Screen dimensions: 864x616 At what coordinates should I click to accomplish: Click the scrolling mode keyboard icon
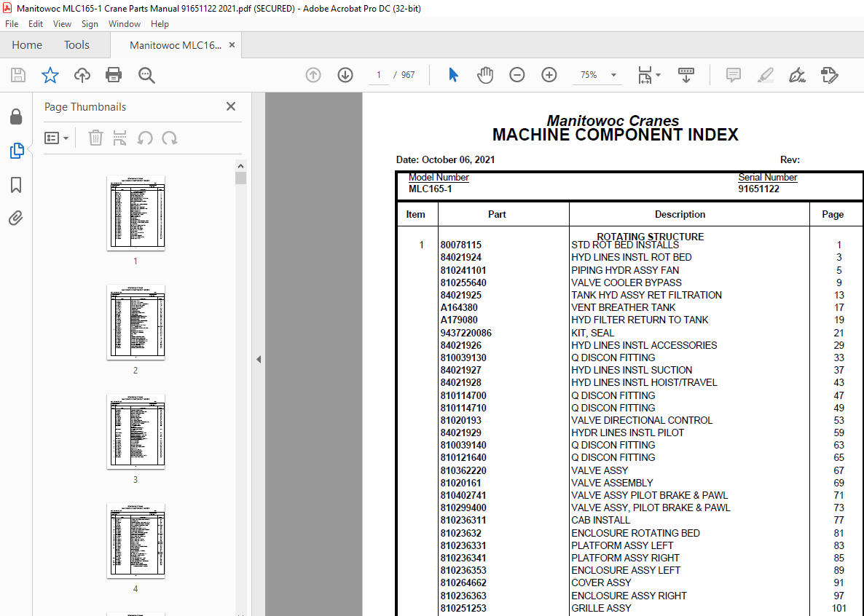point(686,75)
